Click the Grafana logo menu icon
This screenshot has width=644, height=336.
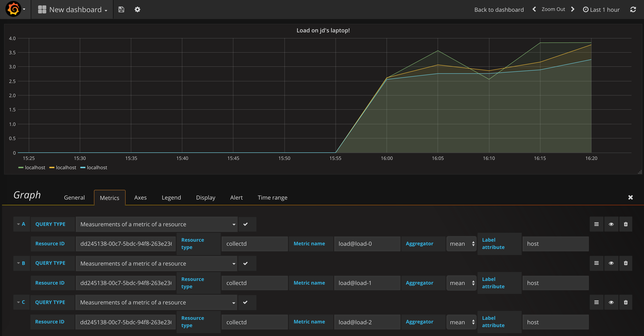14,9
